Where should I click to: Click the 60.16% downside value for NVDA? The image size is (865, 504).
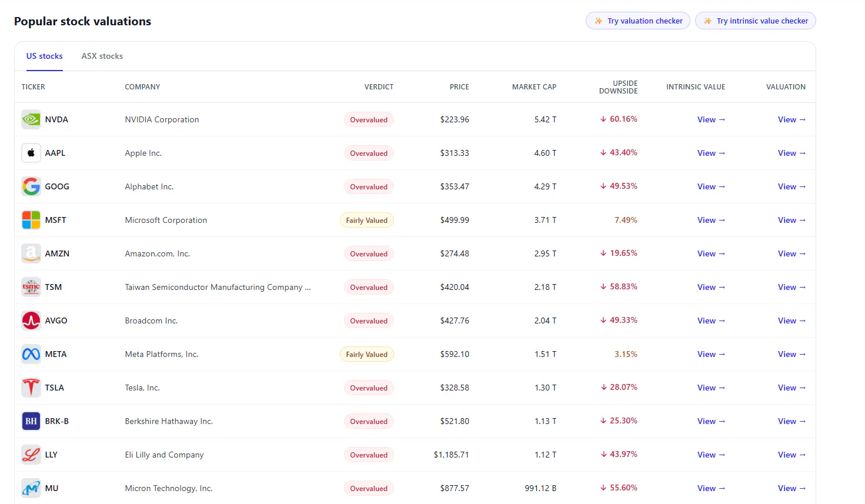click(619, 119)
